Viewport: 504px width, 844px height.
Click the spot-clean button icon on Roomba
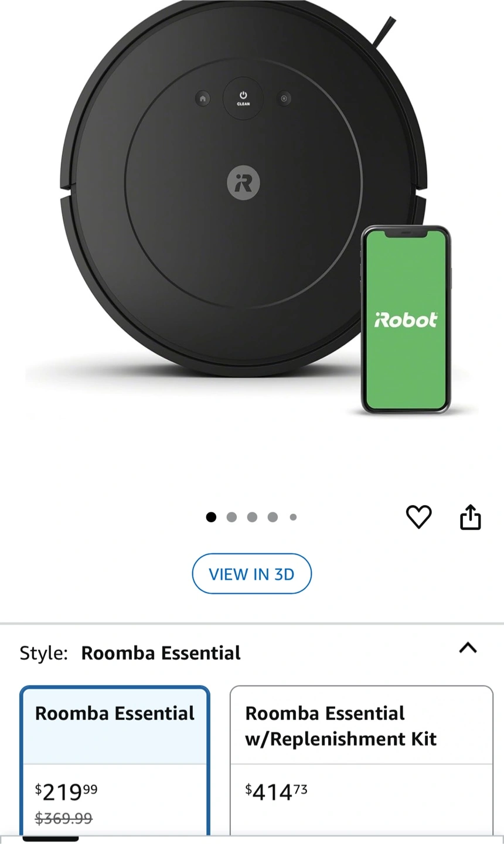[x=284, y=98]
